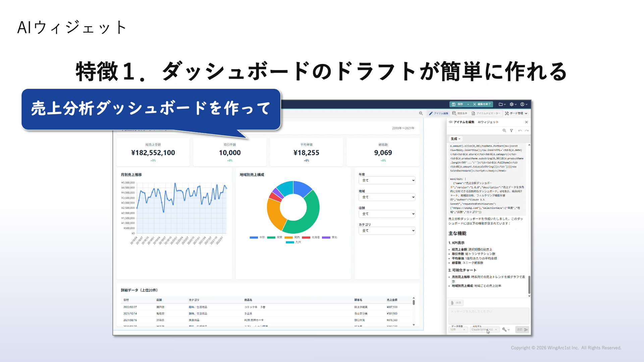Select the アイテム編集 pencil tool
This screenshot has width=644, height=362.
pos(438,113)
